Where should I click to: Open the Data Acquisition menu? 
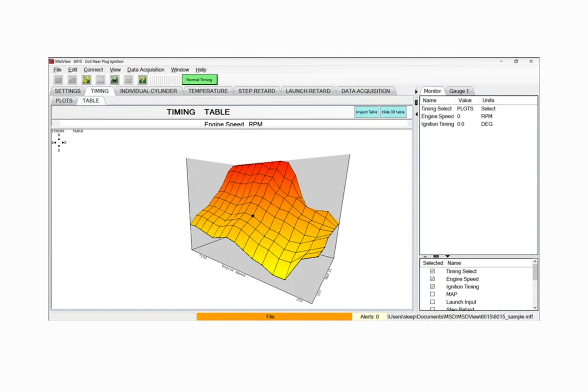pos(146,70)
